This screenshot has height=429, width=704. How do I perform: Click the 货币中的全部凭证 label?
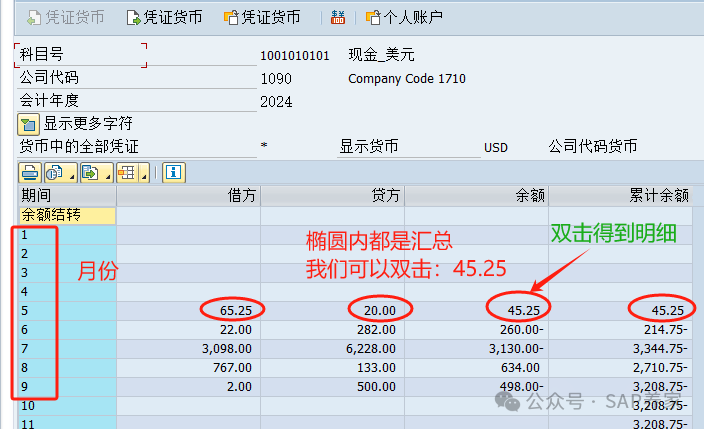coord(79,146)
